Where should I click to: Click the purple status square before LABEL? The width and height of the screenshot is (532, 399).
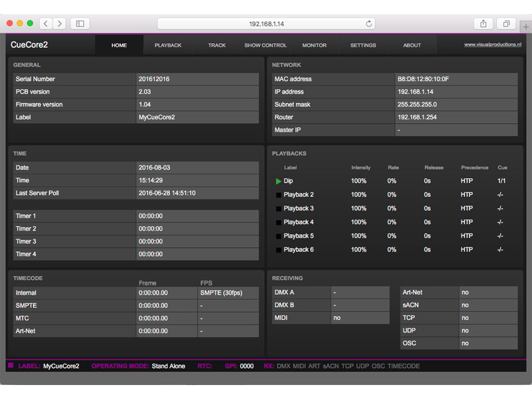pos(11,365)
